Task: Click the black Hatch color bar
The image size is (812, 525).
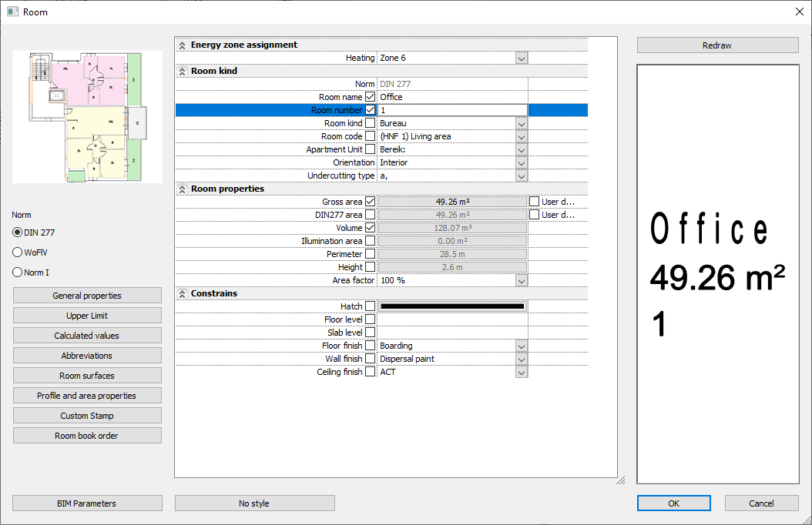Action: coord(452,307)
